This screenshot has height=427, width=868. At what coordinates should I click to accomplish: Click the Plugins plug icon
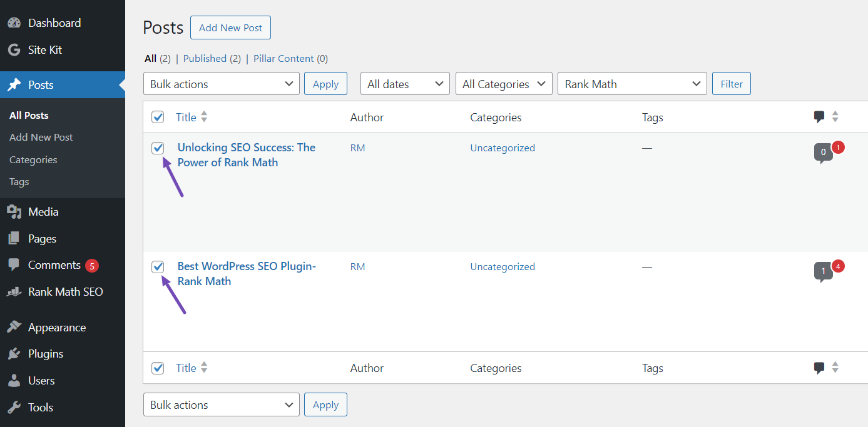click(x=14, y=354)
